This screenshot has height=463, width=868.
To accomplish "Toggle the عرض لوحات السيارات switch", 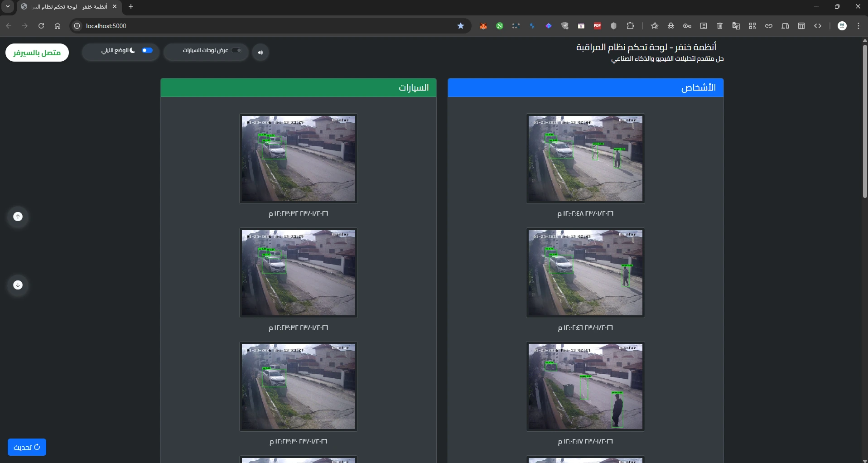I will [x=236, y=50].
